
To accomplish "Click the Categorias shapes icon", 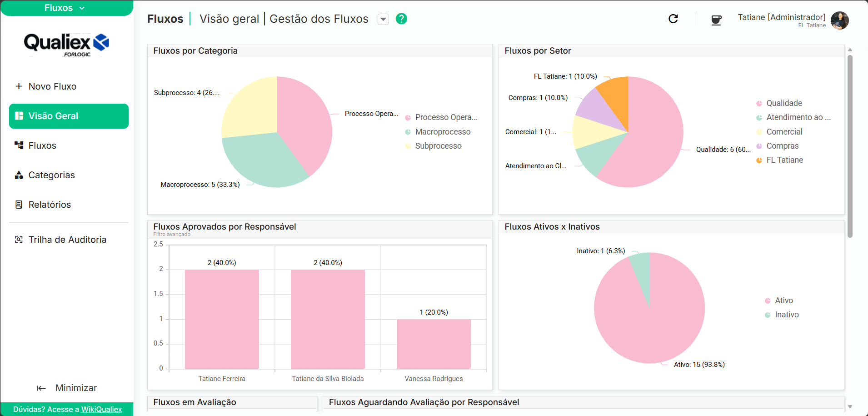I will tap(19, 175).
